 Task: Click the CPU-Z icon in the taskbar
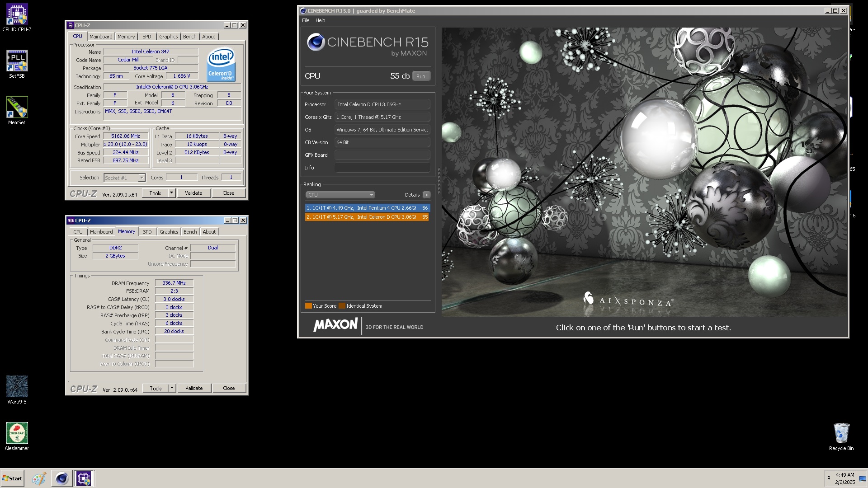tap(84, 479)
